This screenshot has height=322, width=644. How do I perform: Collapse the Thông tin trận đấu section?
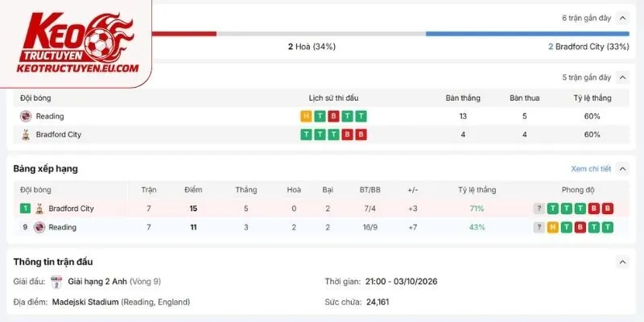tap(622, 262)
